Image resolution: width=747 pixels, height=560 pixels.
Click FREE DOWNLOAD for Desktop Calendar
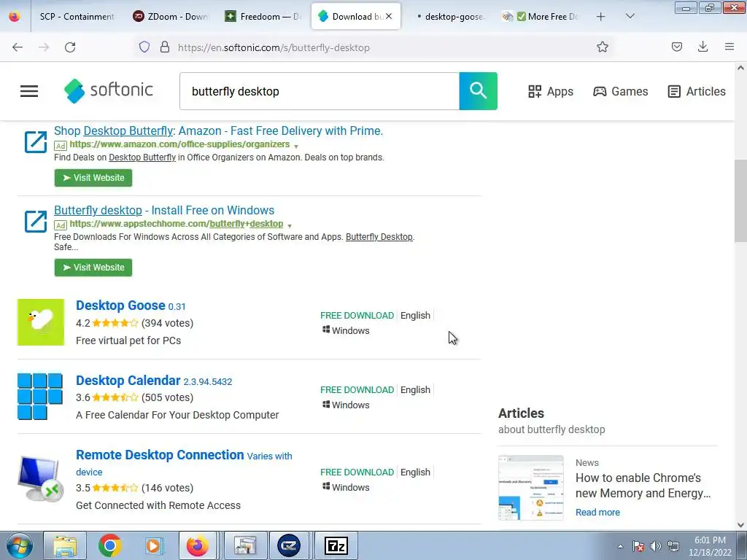pos(357,390)
